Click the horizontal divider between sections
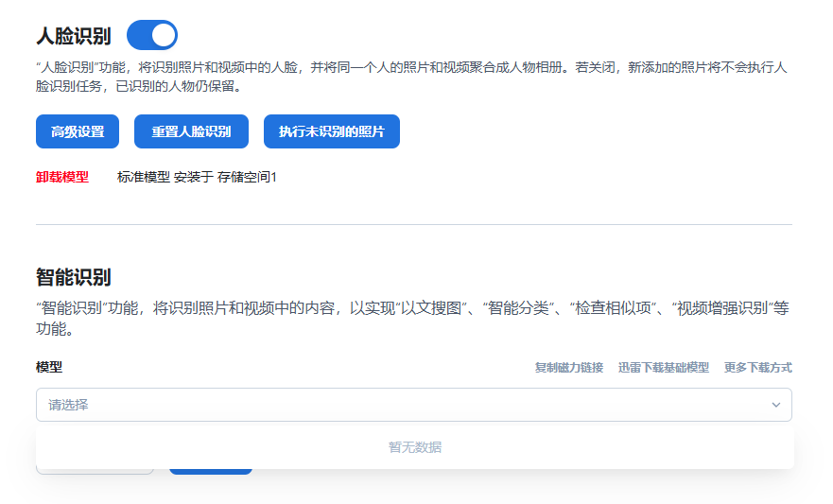 (x=414, y=225)
